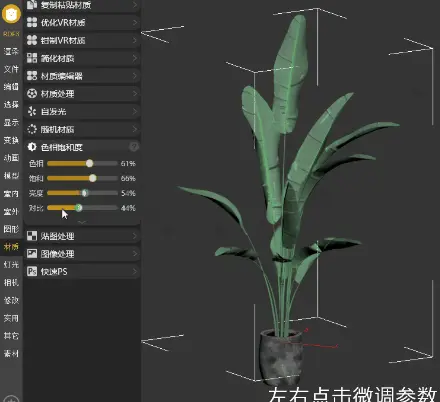Expand 优化VR材质 using its arrow
440x402 pixels.
(x=135, y=22)
